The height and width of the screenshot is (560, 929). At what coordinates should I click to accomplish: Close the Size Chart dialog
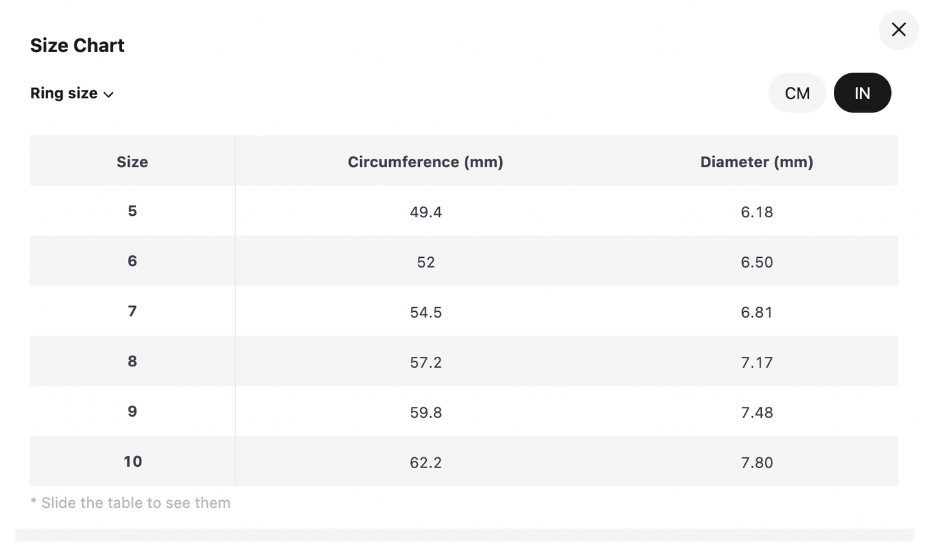[898, 30]
